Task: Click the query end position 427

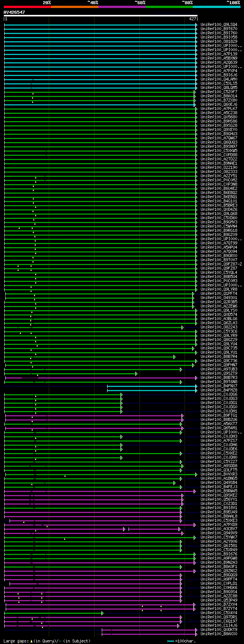Action: point(193,19)
